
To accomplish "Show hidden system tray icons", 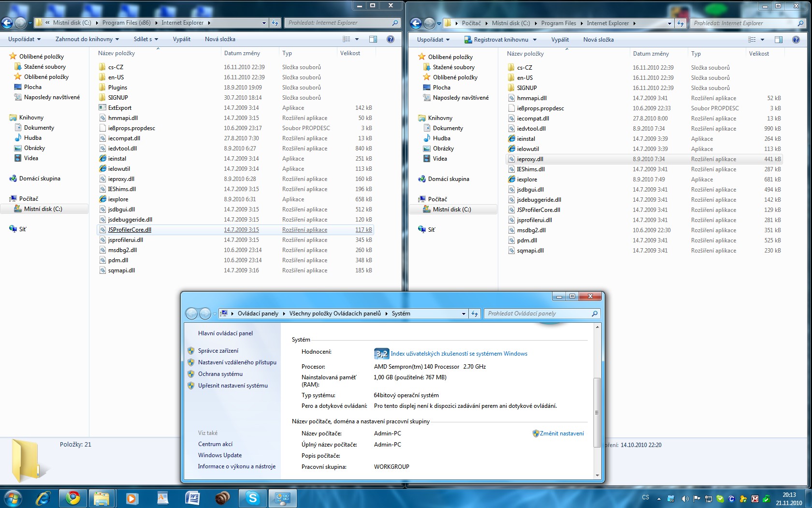I will coord(658,498).
